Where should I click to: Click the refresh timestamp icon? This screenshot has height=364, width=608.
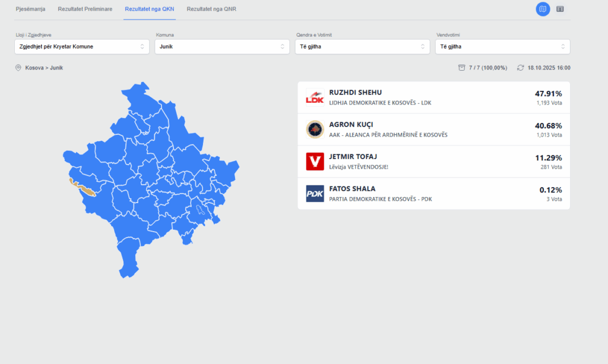pyautogui.click(x=521, y=68)
